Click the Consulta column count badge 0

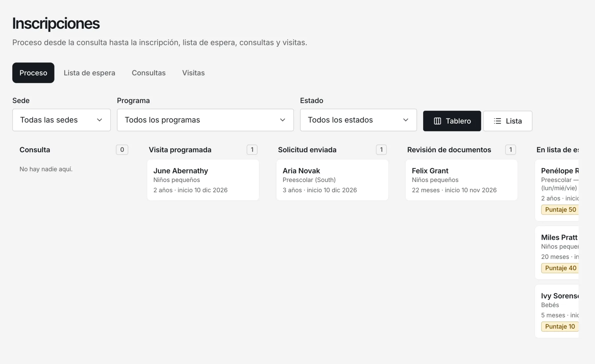pyautogui.click(x=122, y=150)
